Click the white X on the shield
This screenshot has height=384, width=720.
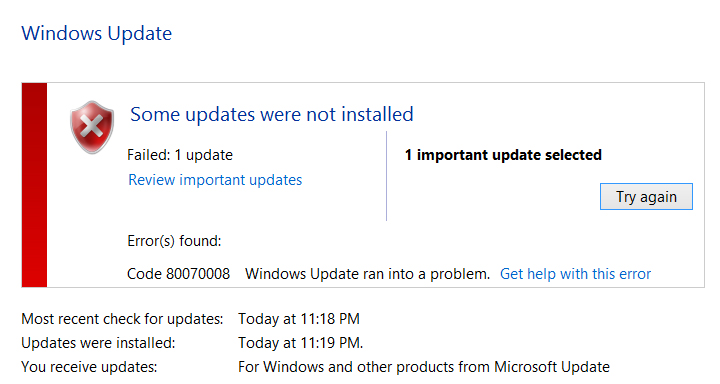click(x=92, y=126)
